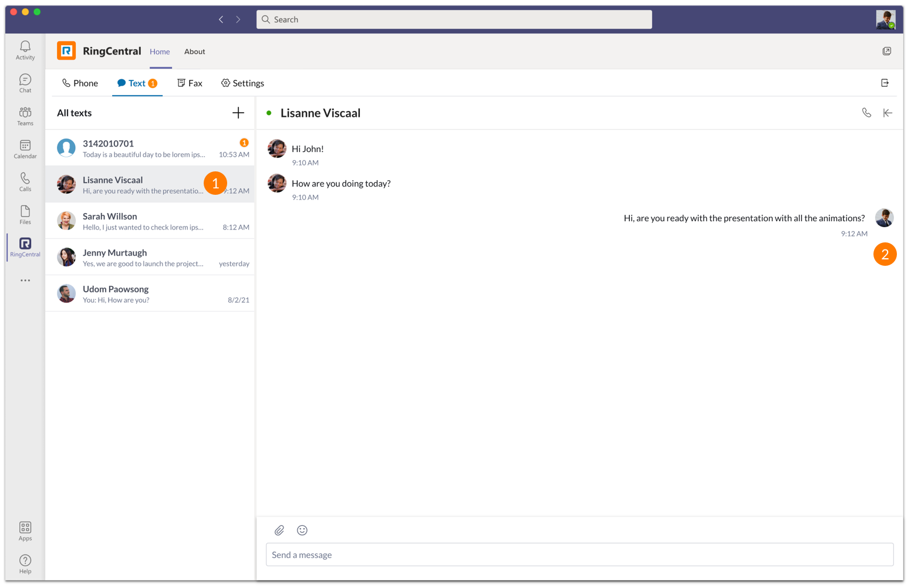Screen dimensions: 911x588
Task: Go back with the left chevron
Action: coord(221,19)
